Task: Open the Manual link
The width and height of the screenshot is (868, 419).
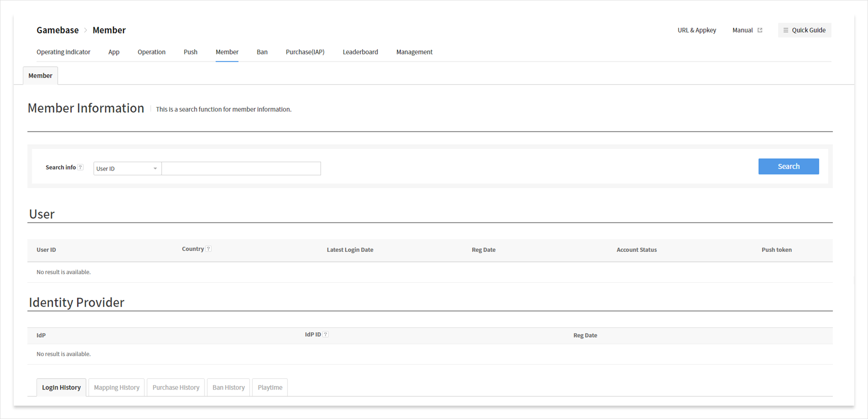Action: pos(743,30)
